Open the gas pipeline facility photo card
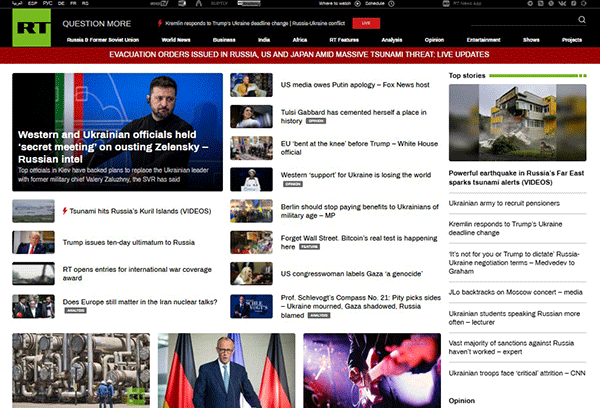600x408 pixels. tap(81, 370)
